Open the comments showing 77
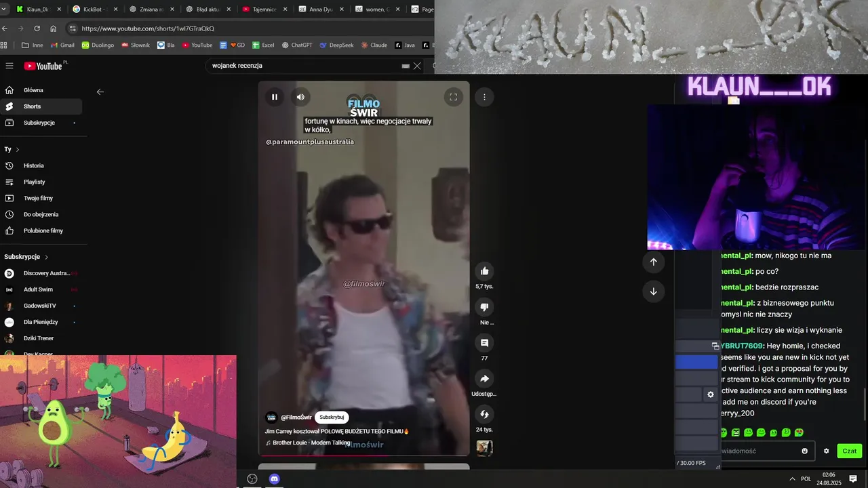Image resolution: width=868 pixels, height=488 pixels. tap(484, 343)
